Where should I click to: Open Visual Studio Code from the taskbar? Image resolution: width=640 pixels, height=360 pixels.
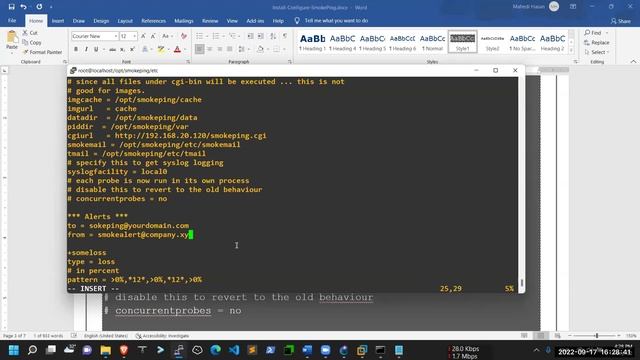pos(234,350)
